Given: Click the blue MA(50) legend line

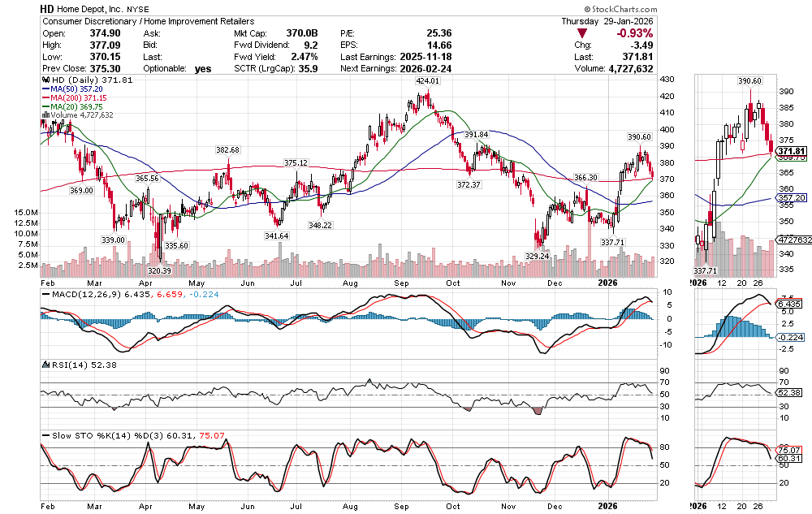Looking at the screenshot, I should coord(46,89).
